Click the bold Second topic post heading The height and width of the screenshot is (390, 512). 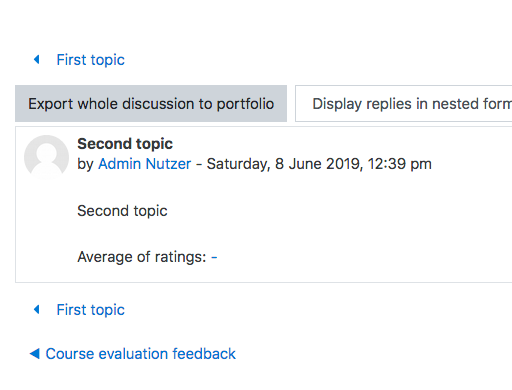[x=125, y=144]
